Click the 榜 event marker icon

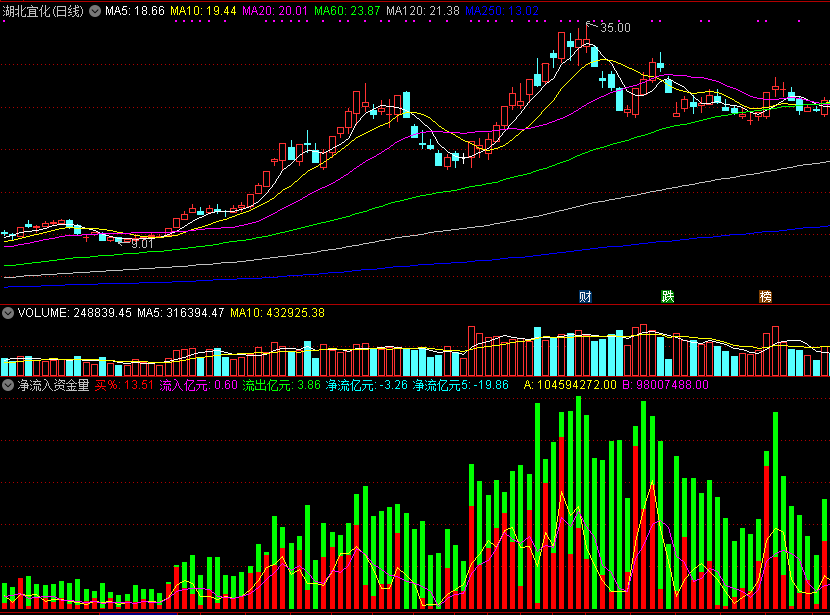pyautogui.click(x=765, y=296)
